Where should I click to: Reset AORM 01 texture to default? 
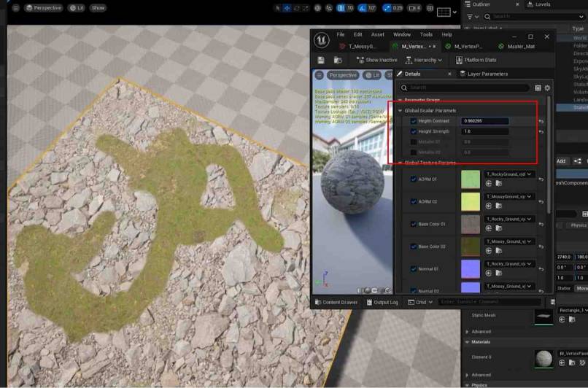(541, 179)
